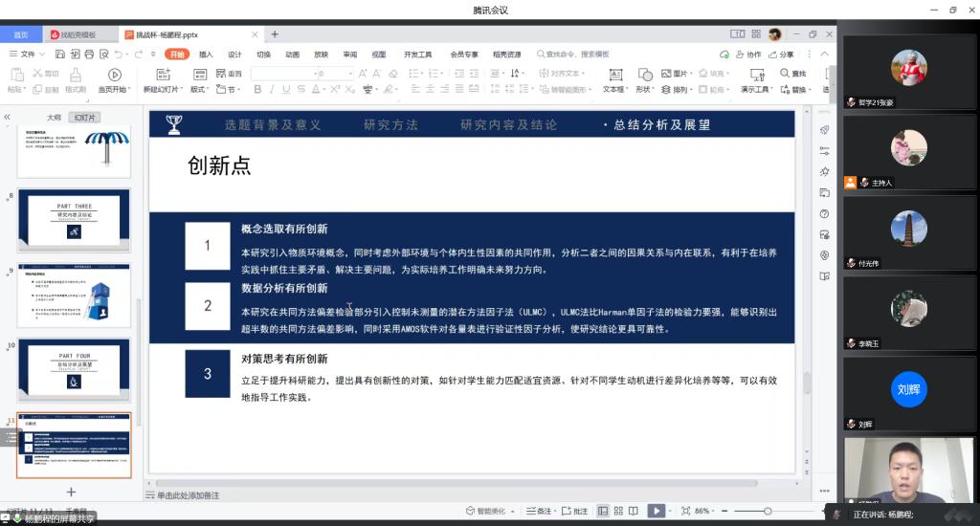
Task: Switch to the 大纲 outline tab
Action: tap(54, 118)
